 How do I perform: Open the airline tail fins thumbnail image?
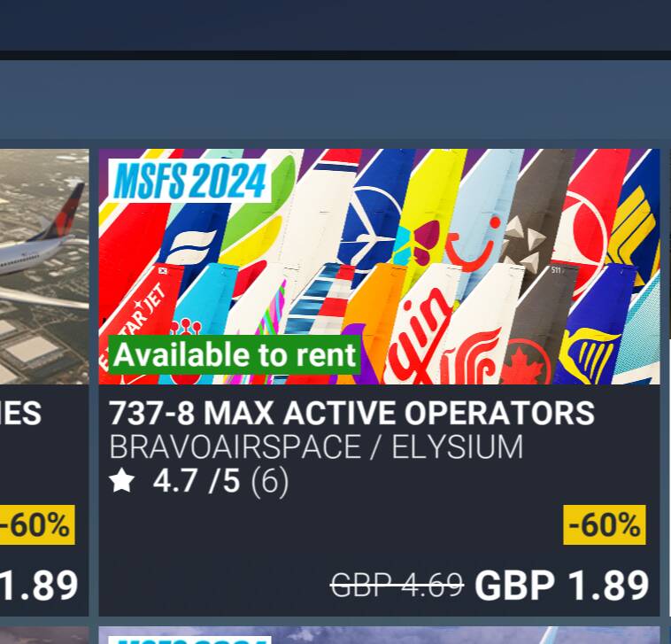pyautogui.click(x=379, y=267)
